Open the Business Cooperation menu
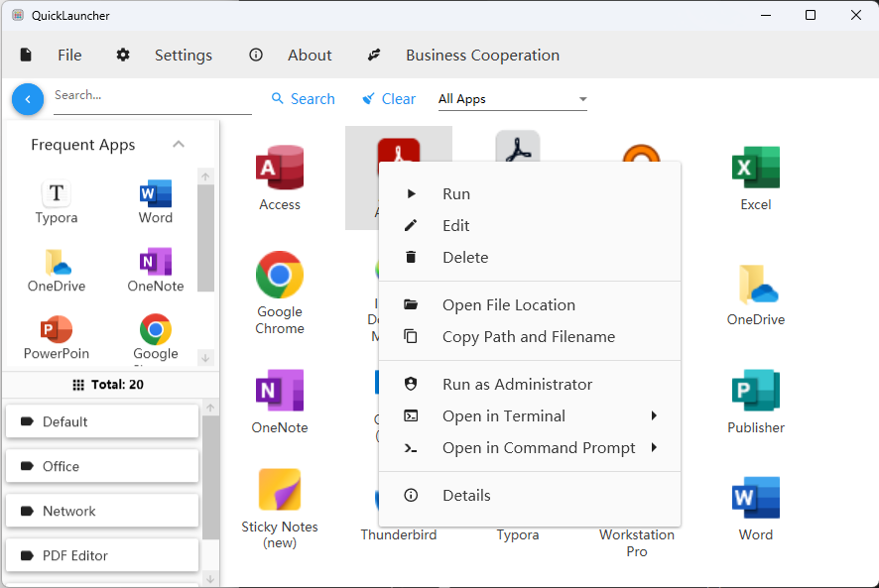 click(x=463, y=55)
